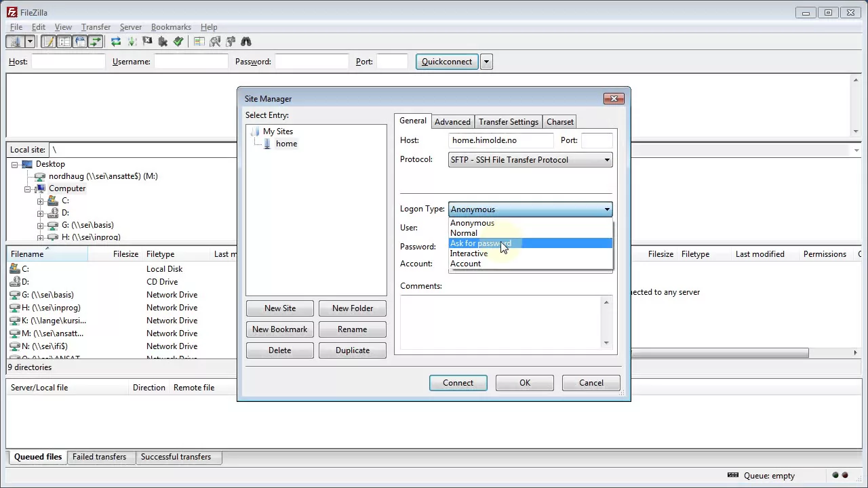The width and height of the screenshot is (868, 488).
Task: Click the FileZilla logo in title bar
Action: (12, 12)
